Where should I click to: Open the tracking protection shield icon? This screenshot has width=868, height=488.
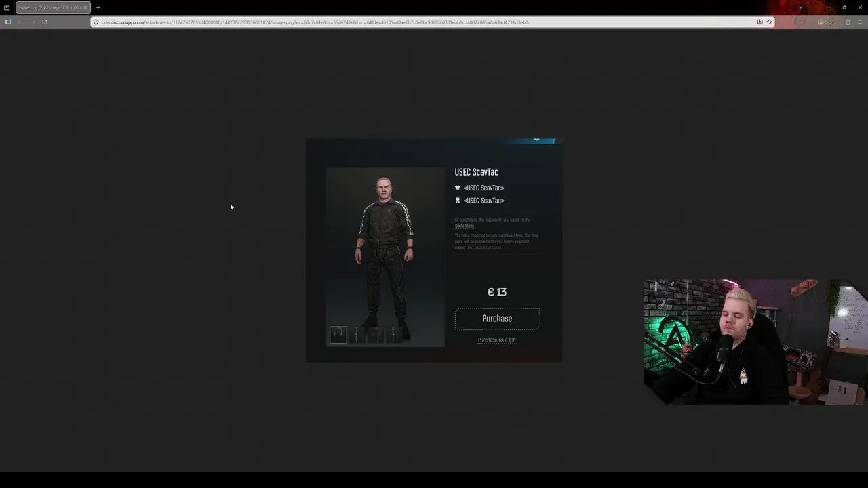(x=96, y=22)
